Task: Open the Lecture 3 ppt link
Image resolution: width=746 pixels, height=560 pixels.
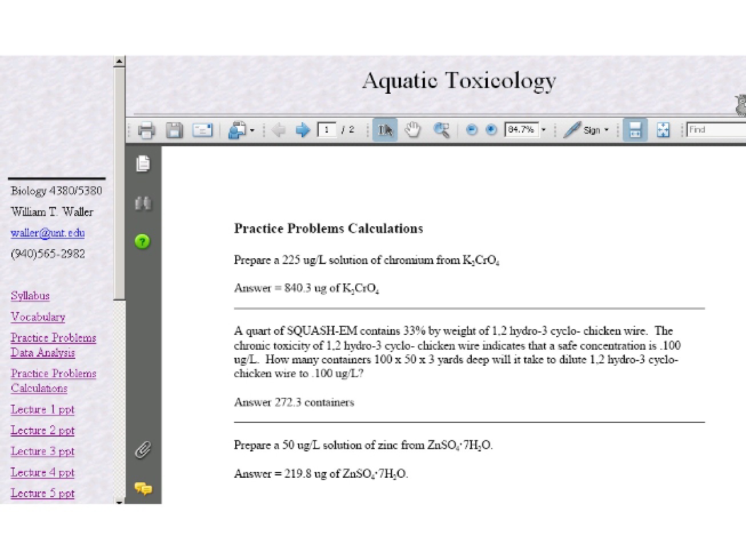Action: point(43,451)
